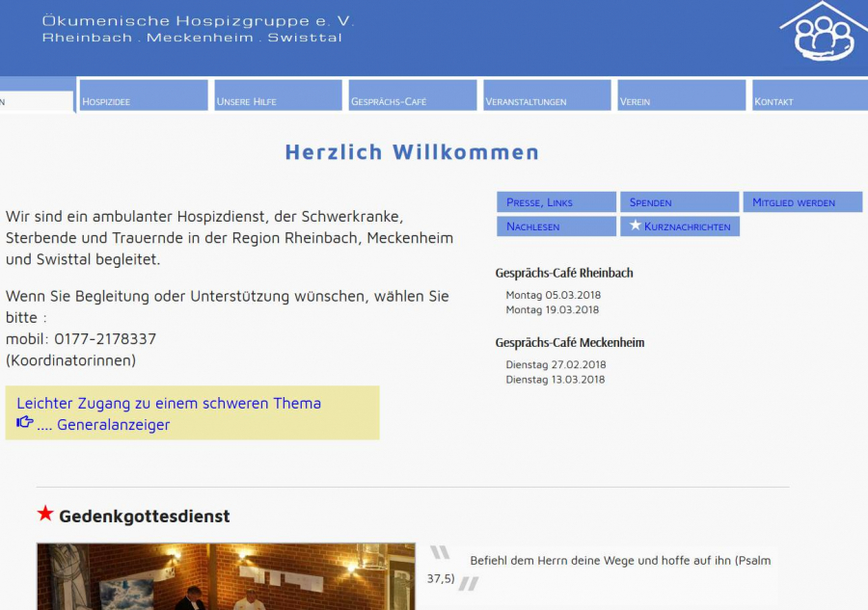Click the pointing hand icon before Generalanzeiger

(25, 423)
